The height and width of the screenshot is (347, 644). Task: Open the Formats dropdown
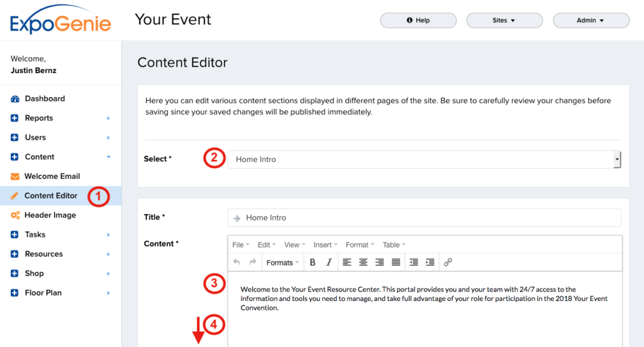(282, 263)
